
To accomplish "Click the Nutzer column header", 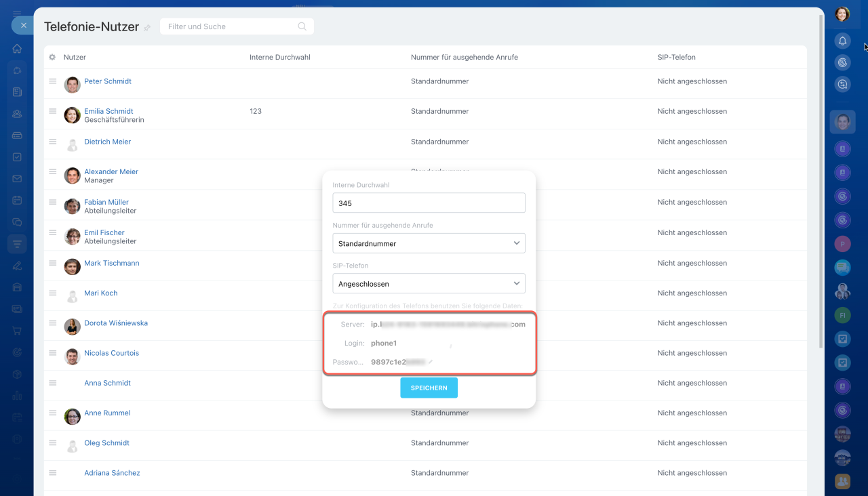I will pyautogui.click(x=75, y=58).
